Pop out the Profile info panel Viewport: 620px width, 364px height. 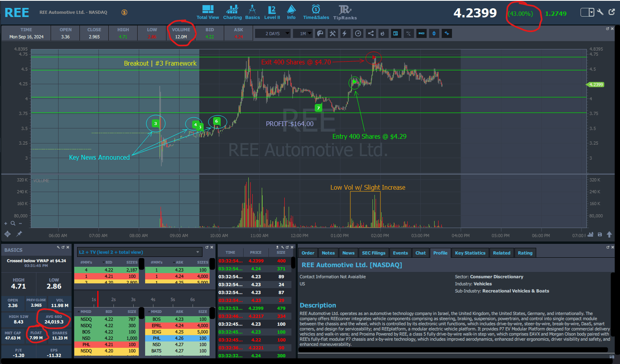click(x=608, y=247)
